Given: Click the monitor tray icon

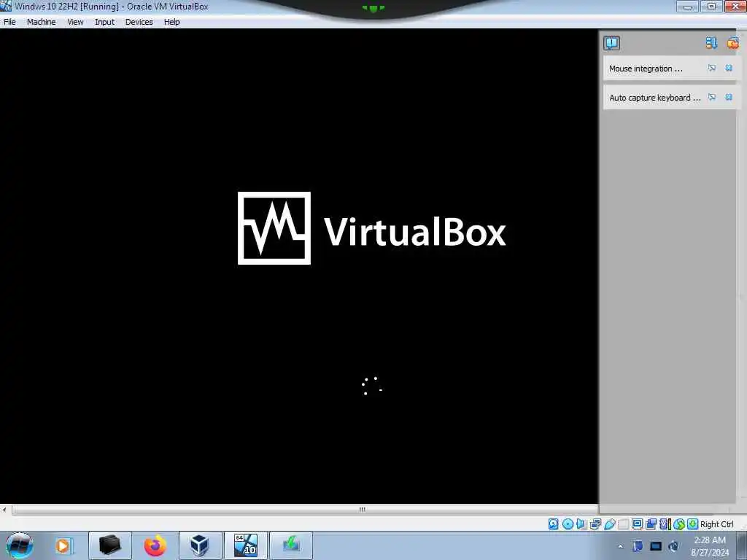Looking at the screenshot, I should tap(656, 546).
